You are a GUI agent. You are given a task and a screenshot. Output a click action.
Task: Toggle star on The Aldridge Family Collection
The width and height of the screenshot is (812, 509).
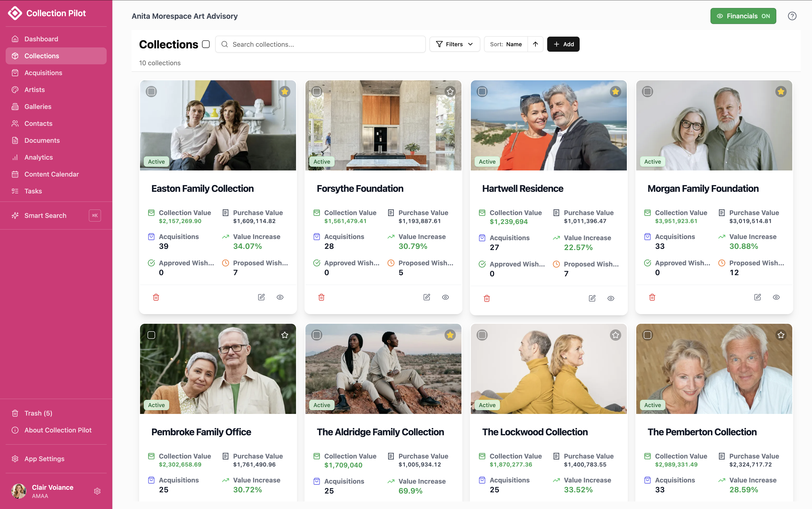[450, 335]
